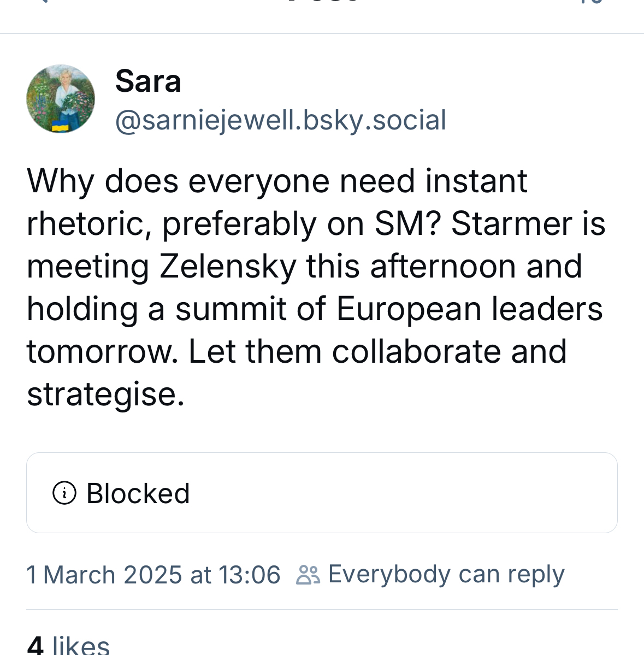Click the "Blocked" label text
Screen dimensions: 644x655
tap(138, 494)
